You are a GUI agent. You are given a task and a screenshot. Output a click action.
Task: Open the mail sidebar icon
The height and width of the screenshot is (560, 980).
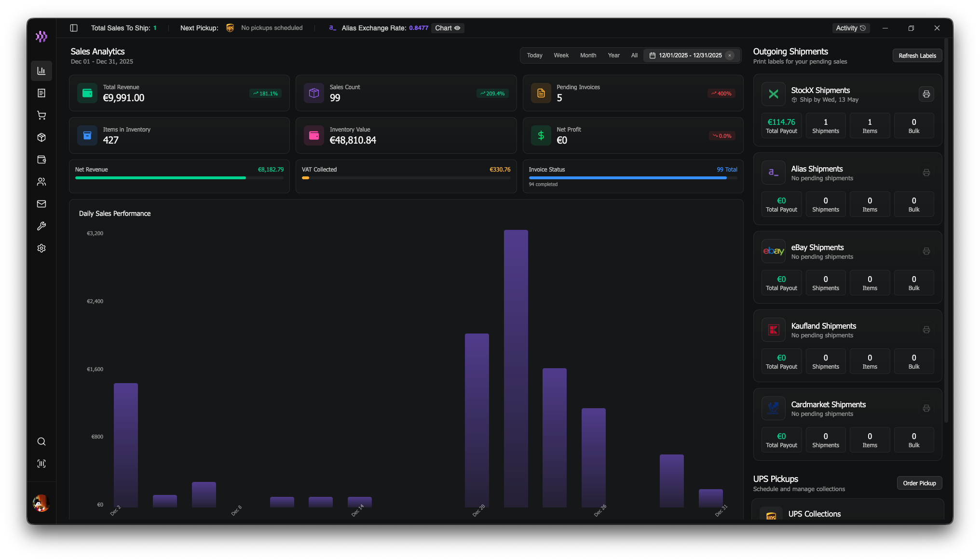click(41, 204)
